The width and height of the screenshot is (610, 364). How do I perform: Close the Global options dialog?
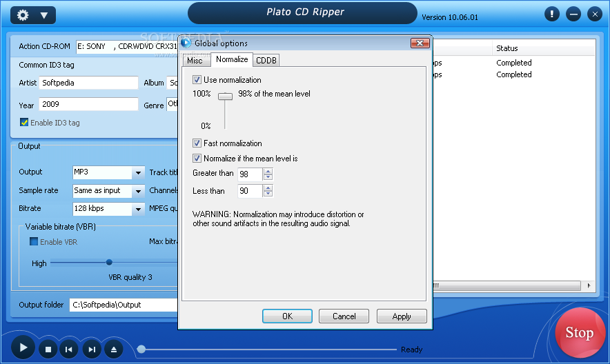pos(420,43)
